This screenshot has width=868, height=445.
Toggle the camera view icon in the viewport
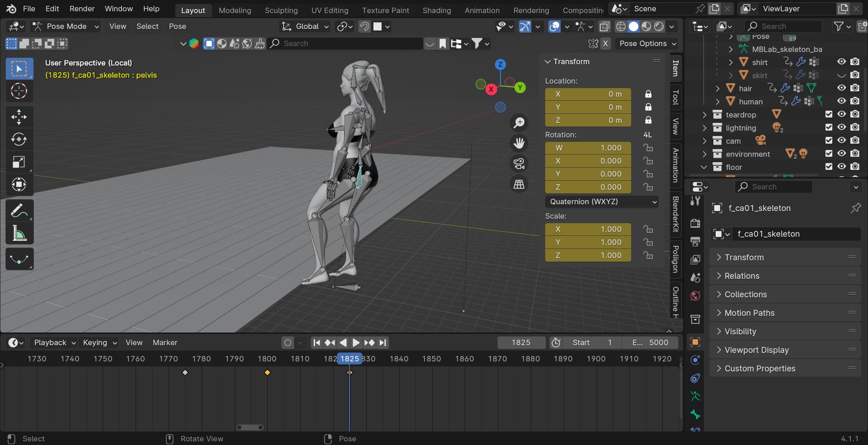519,164
